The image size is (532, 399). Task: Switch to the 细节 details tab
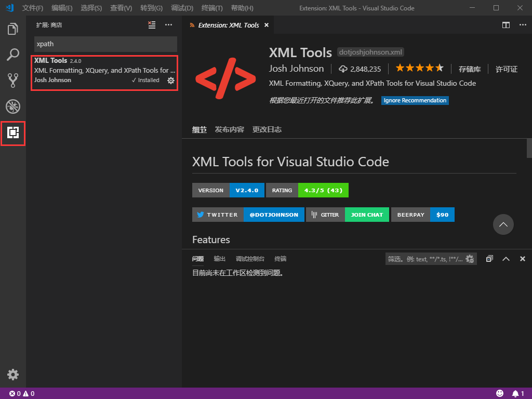[199, 129]
